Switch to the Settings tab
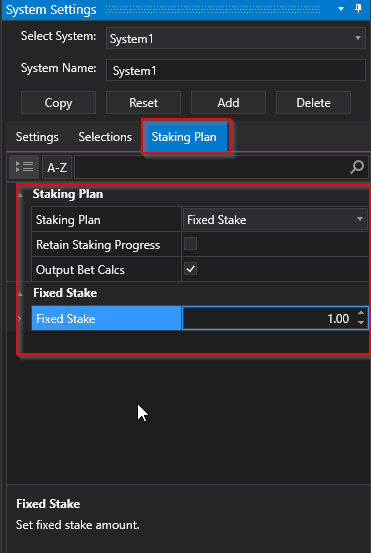This screenshot has height=553, width=371. coord(37,137)
